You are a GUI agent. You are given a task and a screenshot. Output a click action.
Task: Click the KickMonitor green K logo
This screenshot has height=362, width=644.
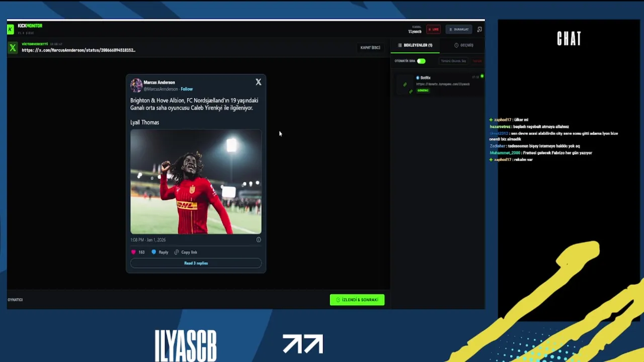tap(11, 29)
